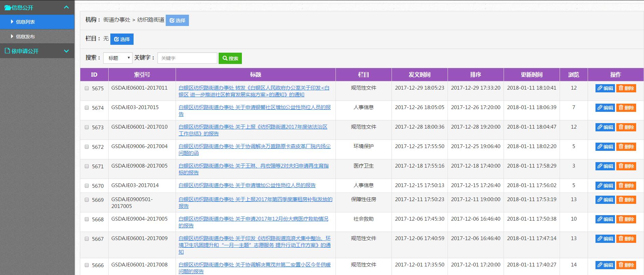Viewport: 644px width, 275px height.
Task: Open title link about 2017年12月份大病医疗救助
Action: 254,222
